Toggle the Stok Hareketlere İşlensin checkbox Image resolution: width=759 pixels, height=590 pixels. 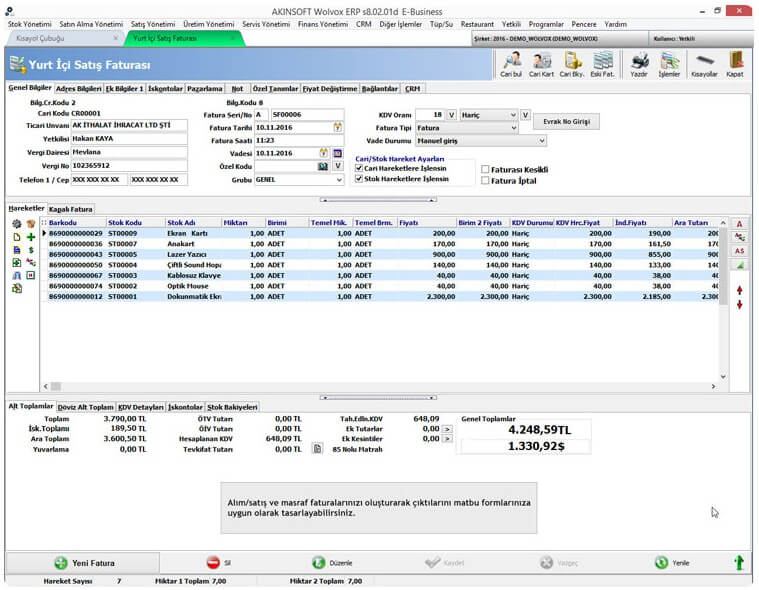point(359,179)
